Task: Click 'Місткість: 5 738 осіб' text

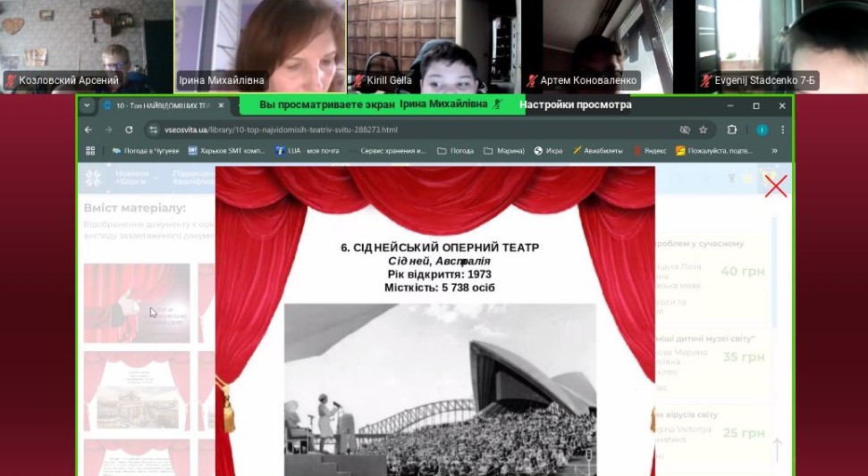Action: tap(440, 288)
